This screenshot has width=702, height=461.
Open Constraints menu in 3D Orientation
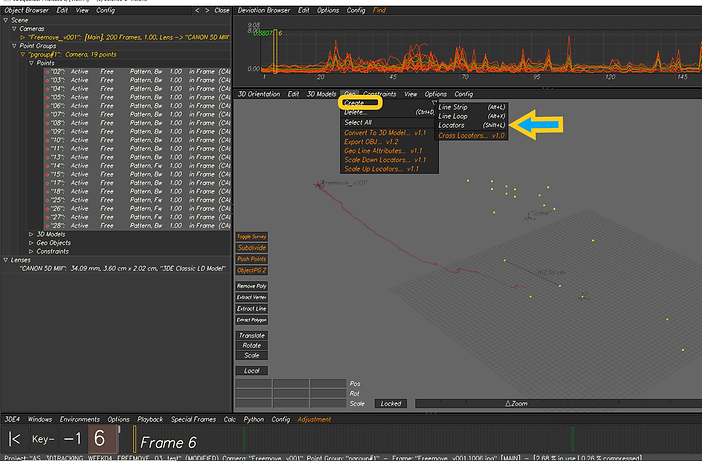[380, 94]
